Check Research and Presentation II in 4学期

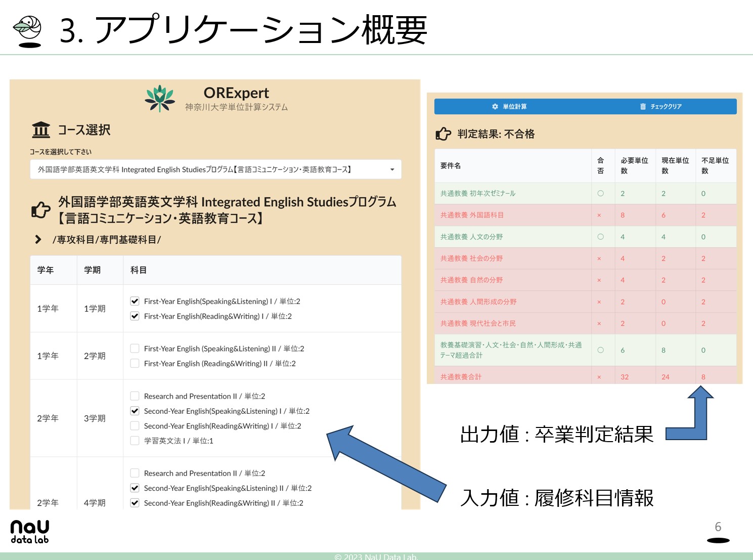135,473
